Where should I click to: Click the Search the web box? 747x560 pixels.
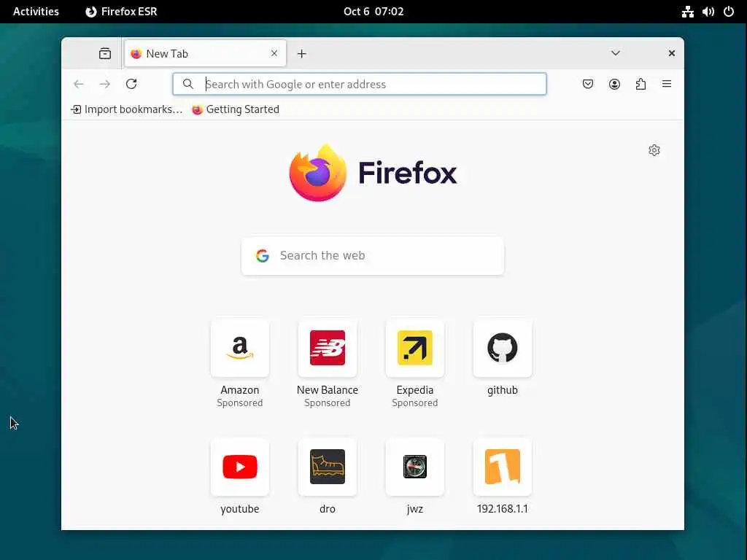tap(373, 256)
